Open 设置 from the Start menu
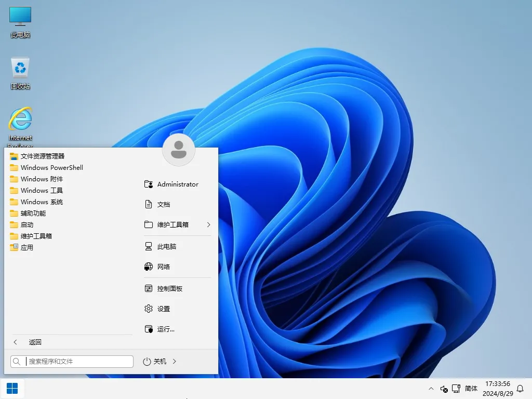 click(163, 308)
